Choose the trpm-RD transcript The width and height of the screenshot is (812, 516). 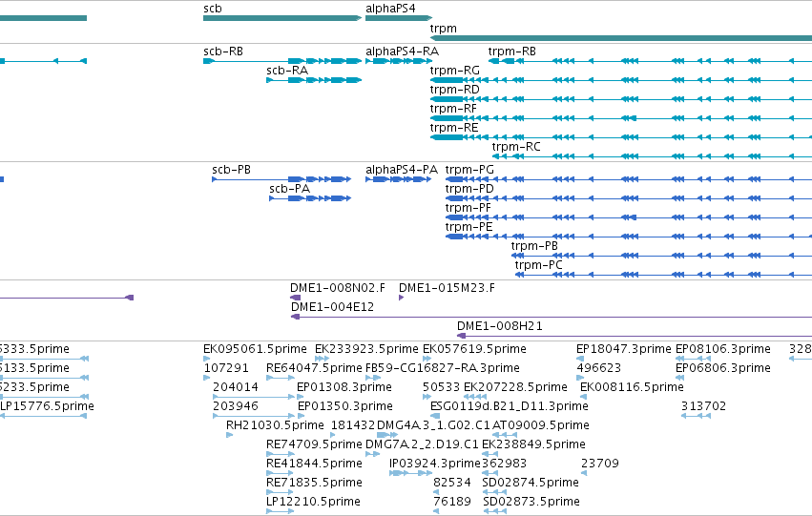621,99
